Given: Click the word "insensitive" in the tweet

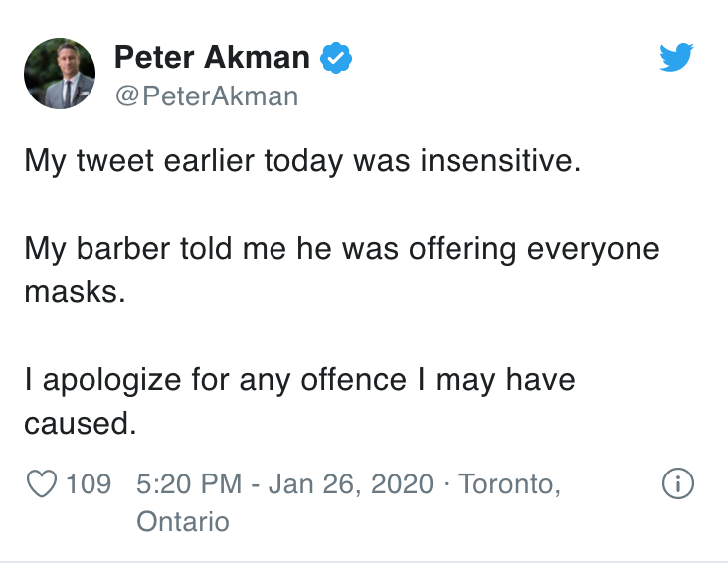Looking at the screenshot, I should (501, 161).
